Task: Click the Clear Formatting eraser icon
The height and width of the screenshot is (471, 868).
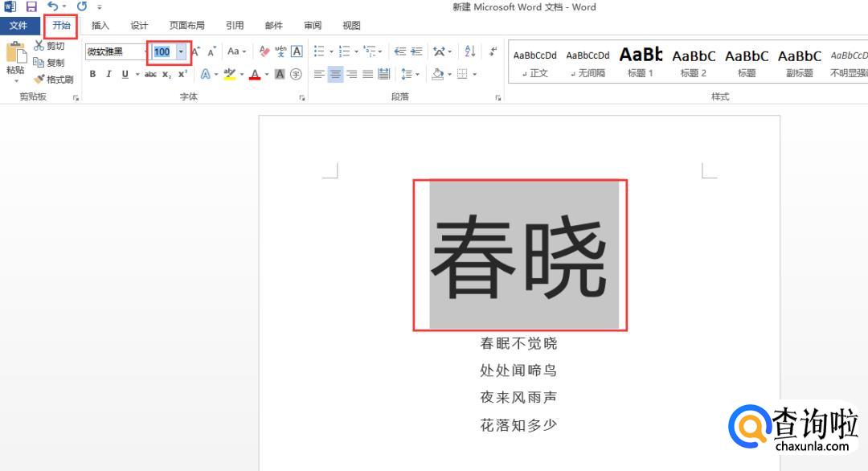Action: point(264,51)
